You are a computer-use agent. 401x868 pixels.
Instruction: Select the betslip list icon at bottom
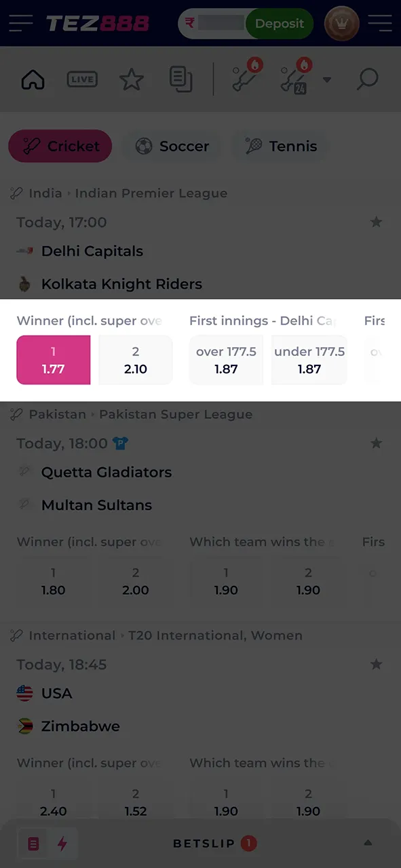coord(33,843)
